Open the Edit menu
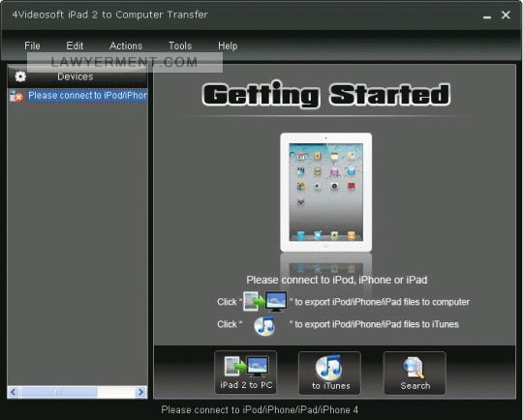Image resolution: width=523 pixels, height=420 pixels. 75,45
